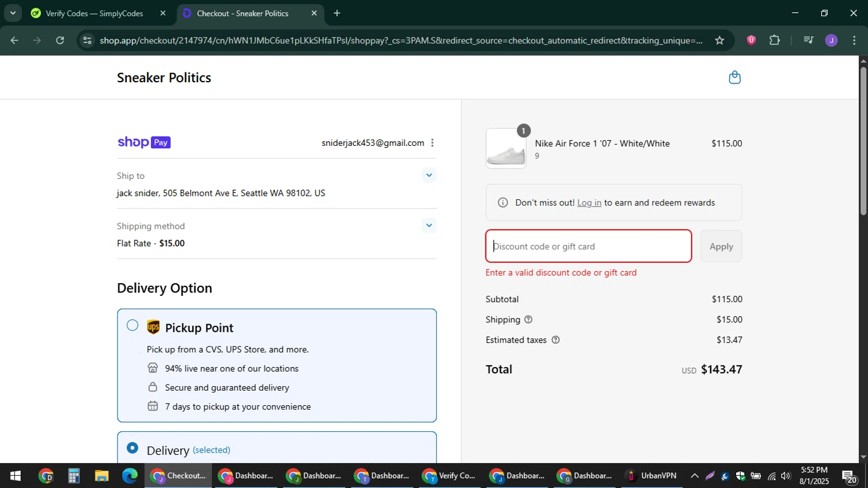Image resolution: width=868 pixels, height=488 pixels.
Task: Reload the checkout page
Action: tap(60, 41)
